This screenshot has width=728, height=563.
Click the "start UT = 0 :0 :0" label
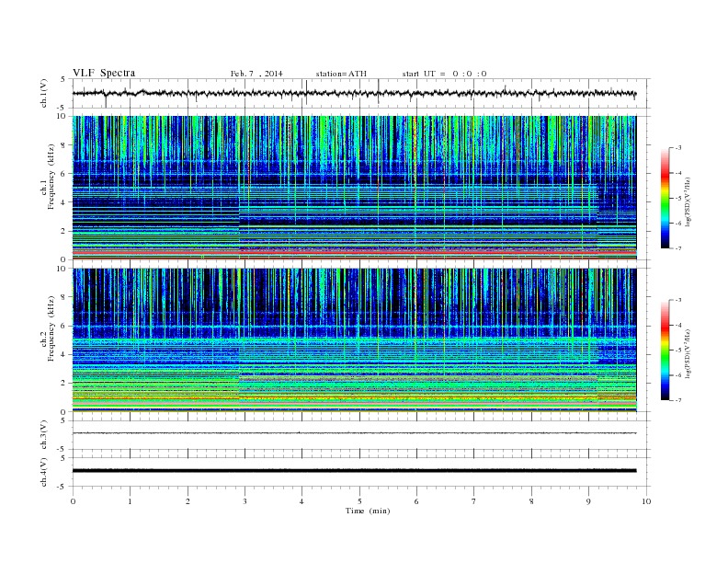point(444,74)
